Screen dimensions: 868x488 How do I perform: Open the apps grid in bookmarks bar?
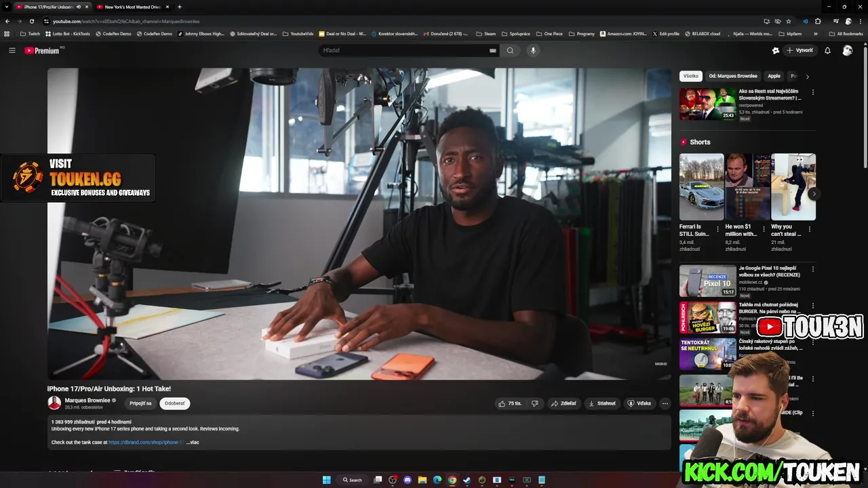tap(7, 33)
